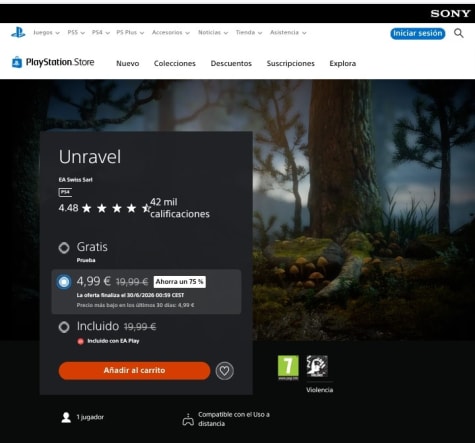Image resolution: width=475 pixels, height=443 pixels.
Task: Click the PS4 platform tag
Action: pos(65,192)
